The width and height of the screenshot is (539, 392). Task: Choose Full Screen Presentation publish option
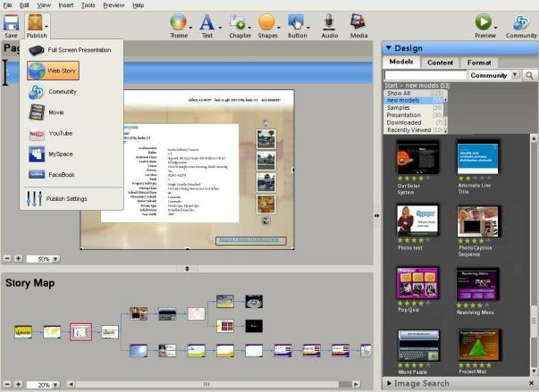[x=70, y=50]
